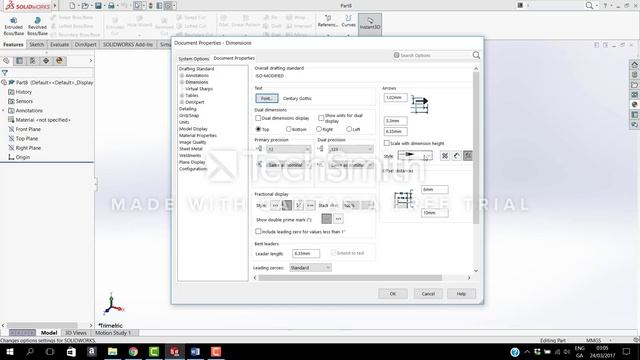Click the Print icon in the top toolbar

coord(111,6)
